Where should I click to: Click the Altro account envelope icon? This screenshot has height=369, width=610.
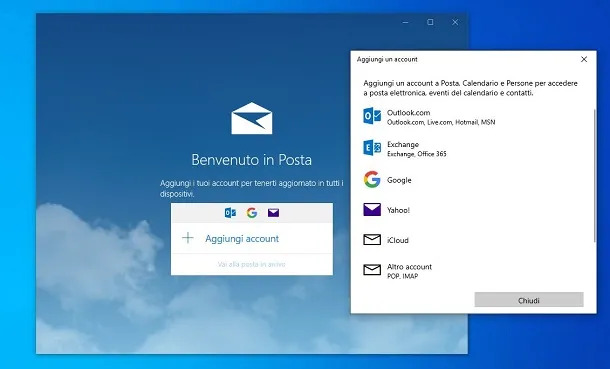pyautogui.click(x=372, y=269)
